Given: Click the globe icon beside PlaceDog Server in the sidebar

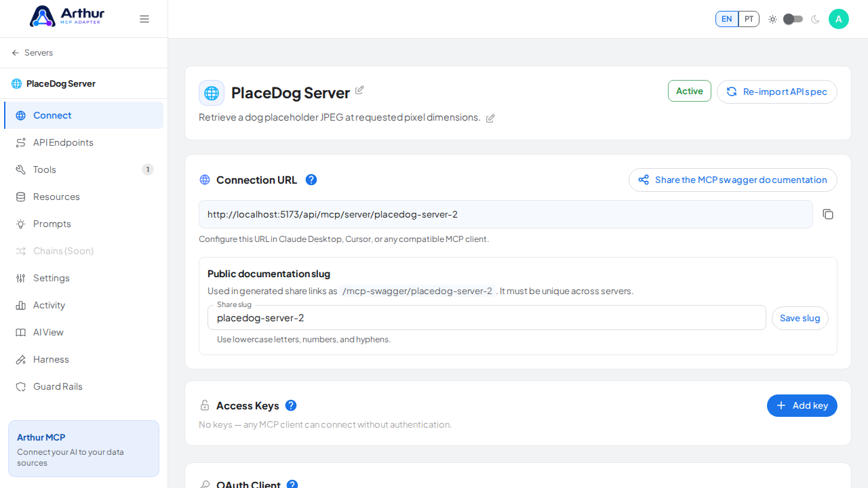Looking at the screenshot, I should [x=17, y=84].
